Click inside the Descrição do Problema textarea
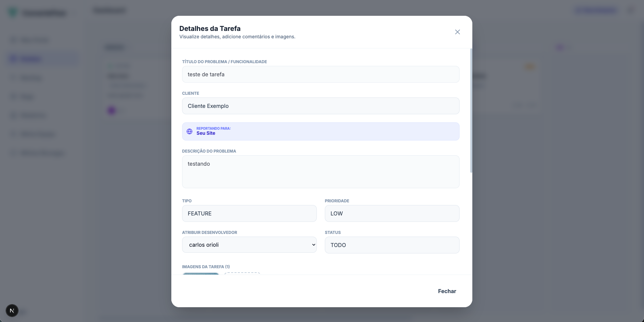Image resolution: width=644 pixels, height=322 pixels. click(x=320, y=171)
